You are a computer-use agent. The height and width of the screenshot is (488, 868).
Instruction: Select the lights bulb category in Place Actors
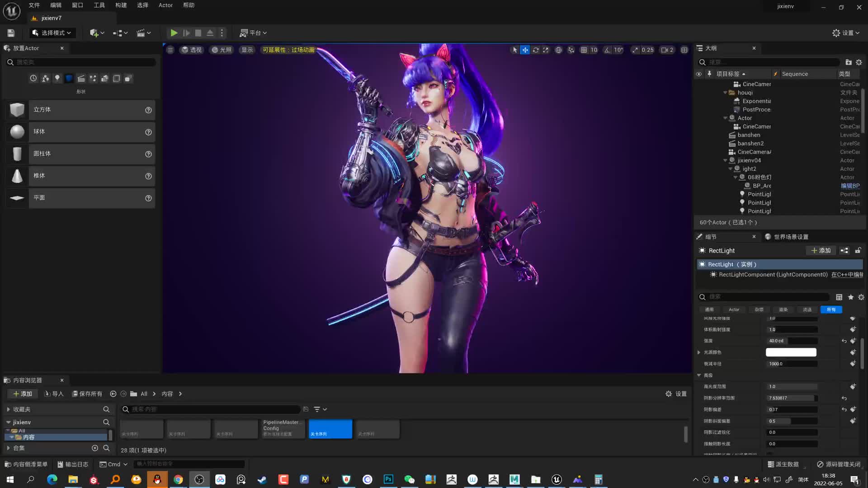[x=57, y=79]
